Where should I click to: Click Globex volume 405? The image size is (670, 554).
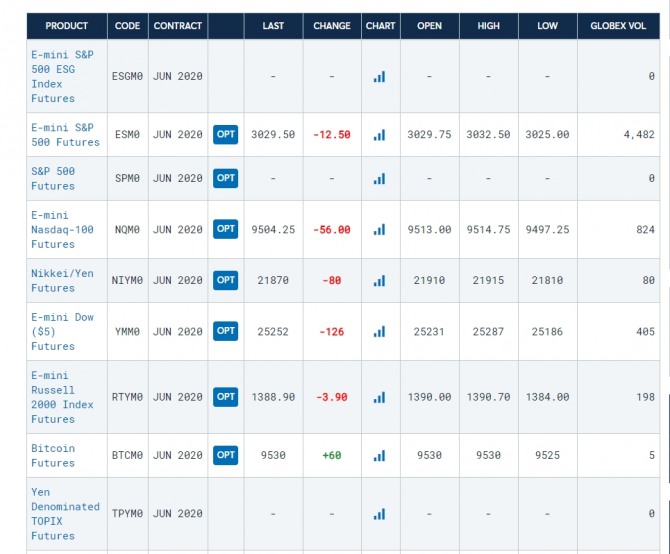click(x=645, y=332)
